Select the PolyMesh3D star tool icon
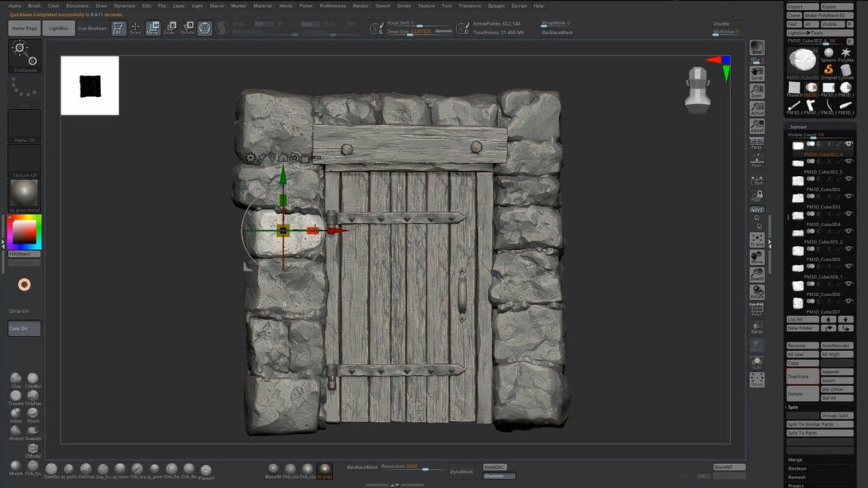This screenshot has height=488, width=868. tap(846, 54)
